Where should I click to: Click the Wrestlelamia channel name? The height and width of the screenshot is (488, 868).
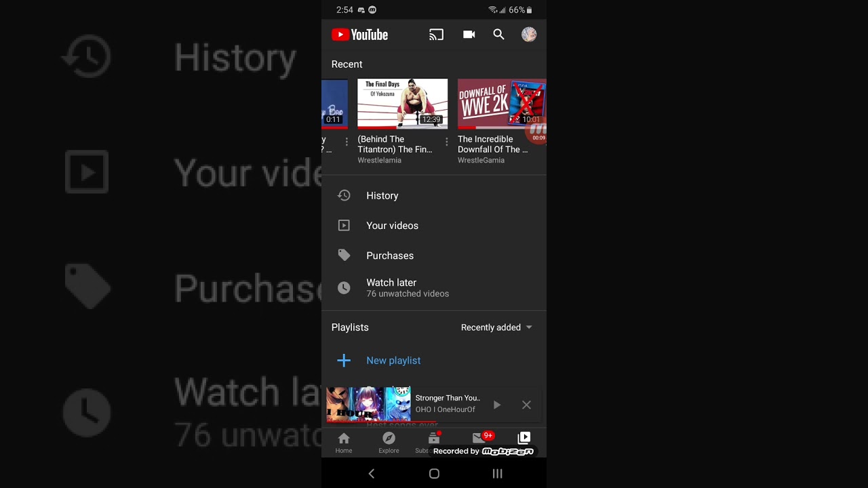tap(379, 161)
